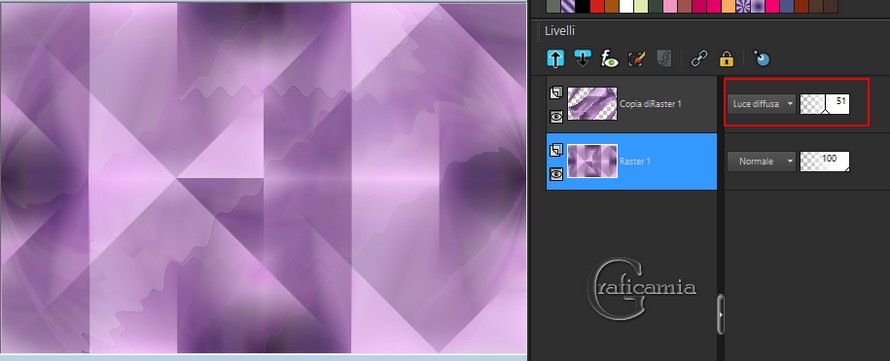890x361 pixels.
Task: Select the Copia di Raster 1 layer
Action: pyautogui.click(x=632, y=104)
